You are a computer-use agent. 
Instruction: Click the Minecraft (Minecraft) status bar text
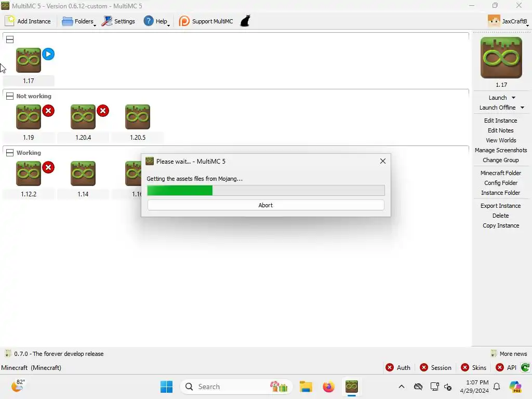pos(31,367)
